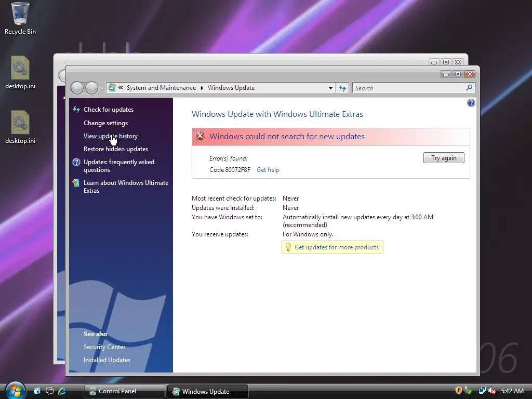
Task: Click the network connection tray icon
Action: [482, 391]
